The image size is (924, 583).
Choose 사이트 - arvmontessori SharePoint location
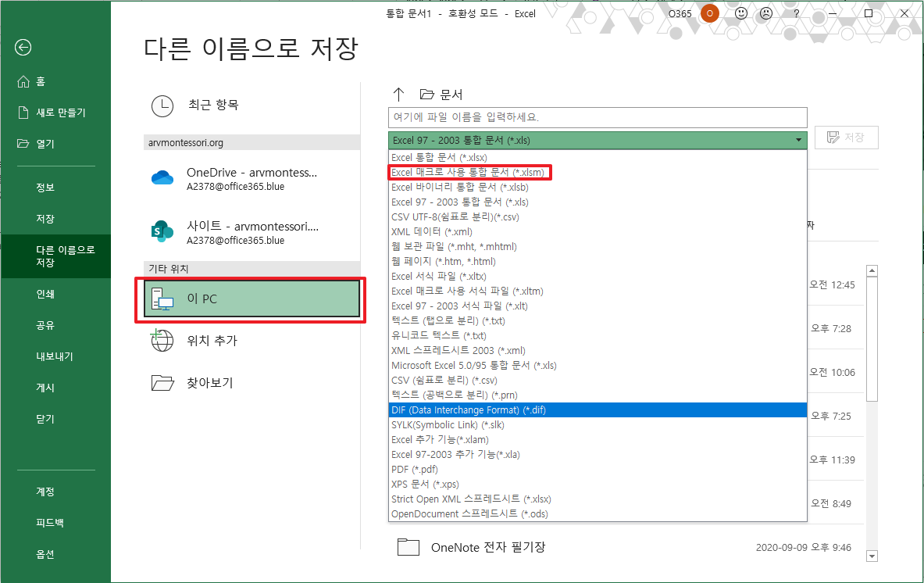[x=252, y=232]
